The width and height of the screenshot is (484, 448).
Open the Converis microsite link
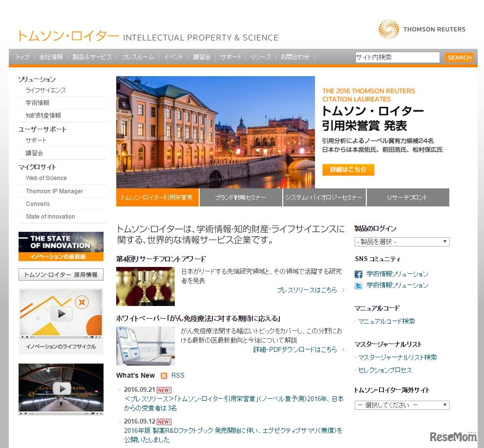click(38, 204)
